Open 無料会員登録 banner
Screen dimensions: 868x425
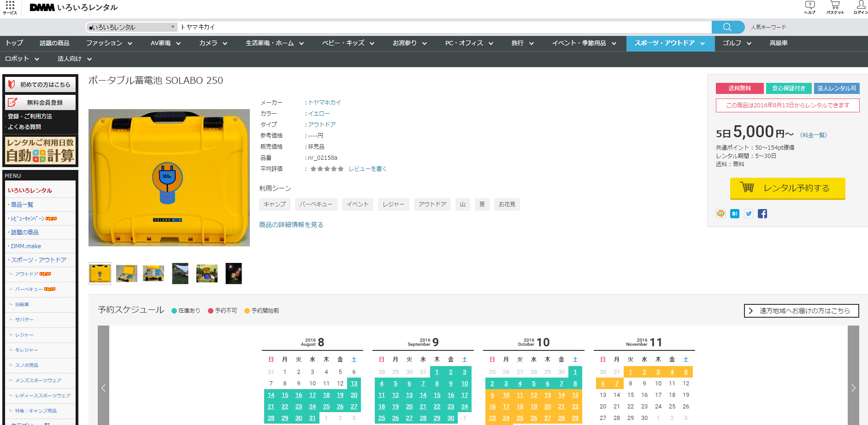coord(40,102)
